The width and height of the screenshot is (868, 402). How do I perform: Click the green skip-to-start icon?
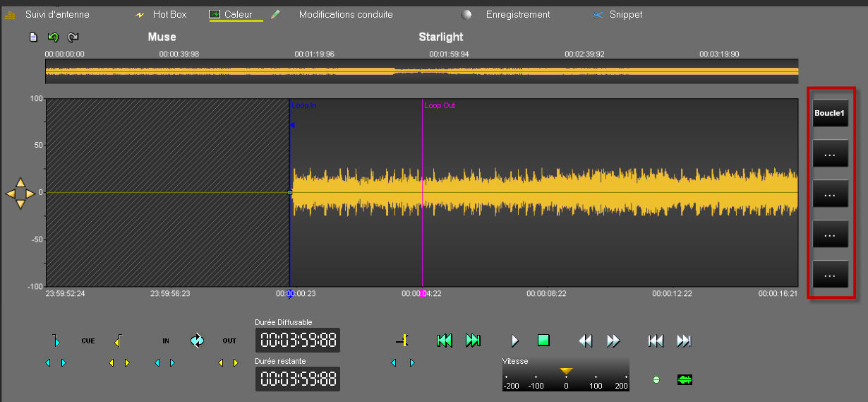pyautogui.click(x=444, y=341)
